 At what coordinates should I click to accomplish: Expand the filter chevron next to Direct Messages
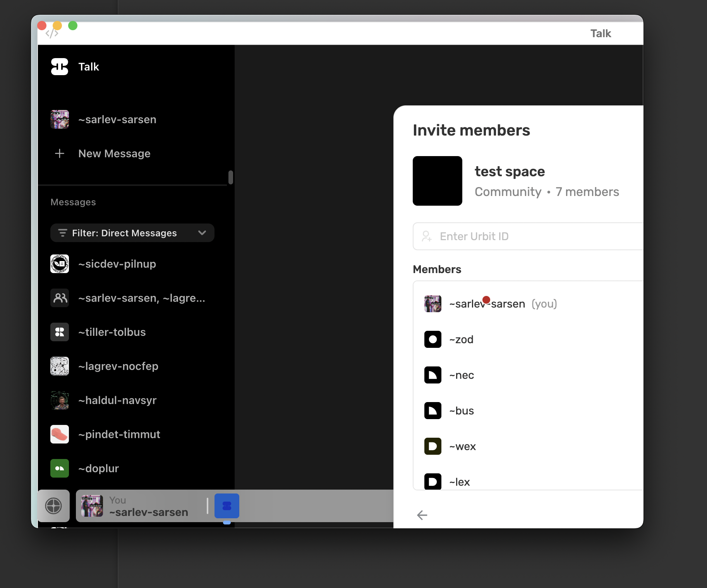(202, 233)
